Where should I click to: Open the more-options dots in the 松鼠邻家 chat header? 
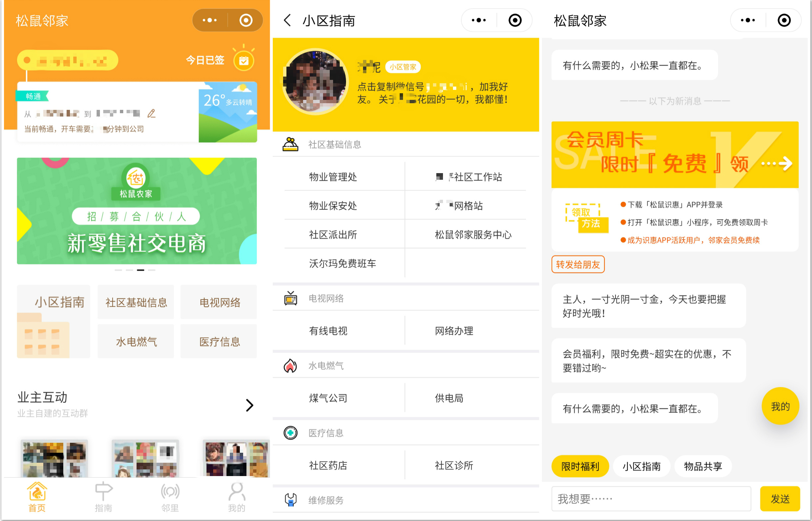pos(748,20)
